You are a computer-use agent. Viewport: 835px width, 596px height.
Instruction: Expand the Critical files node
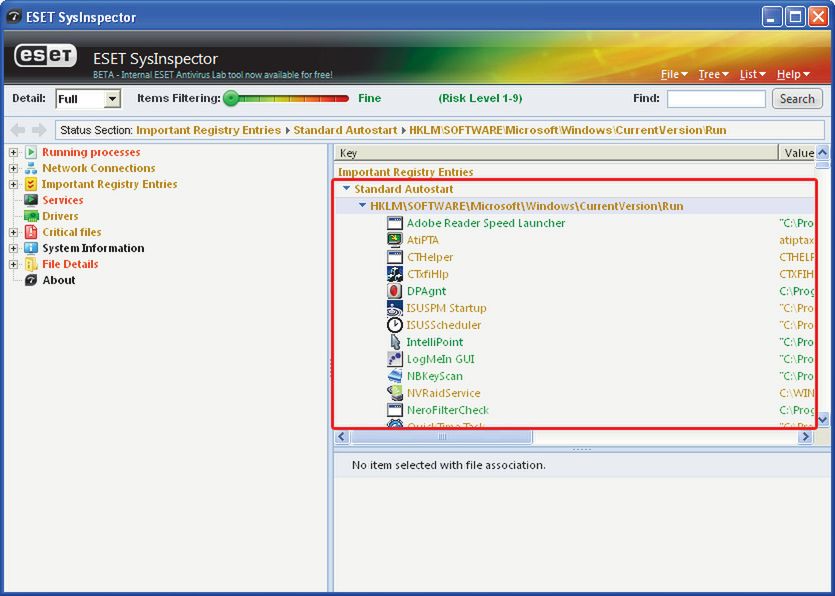[x=13, y=233]
